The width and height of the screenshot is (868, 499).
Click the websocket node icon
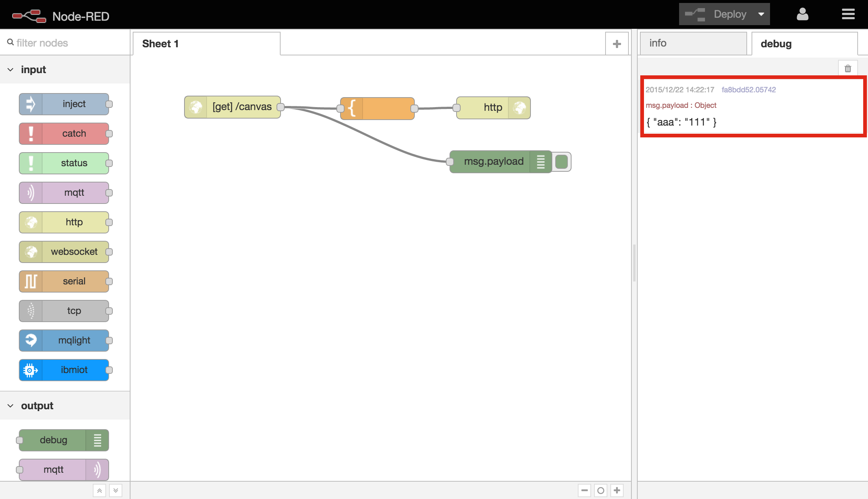(31, 251)
